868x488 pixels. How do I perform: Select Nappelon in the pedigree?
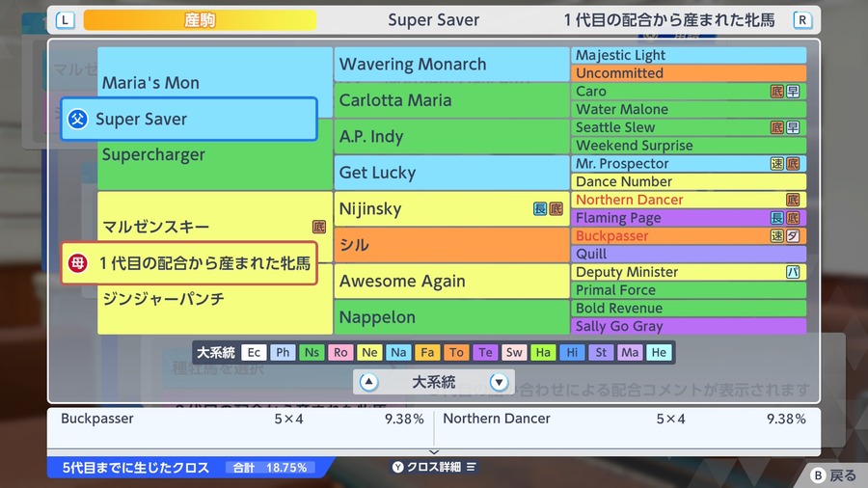click(x=451, y=317)
